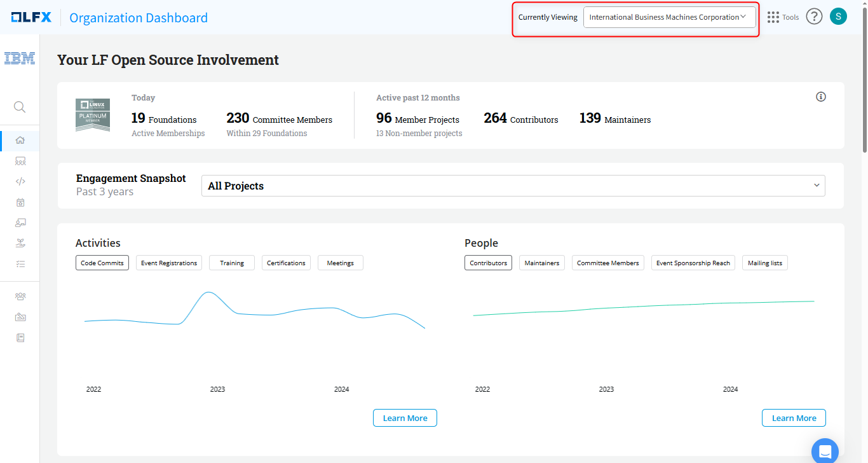Click the training instructor icon in sidebar
The width and height of the screenshot is (868, 463).
[20, 223]
